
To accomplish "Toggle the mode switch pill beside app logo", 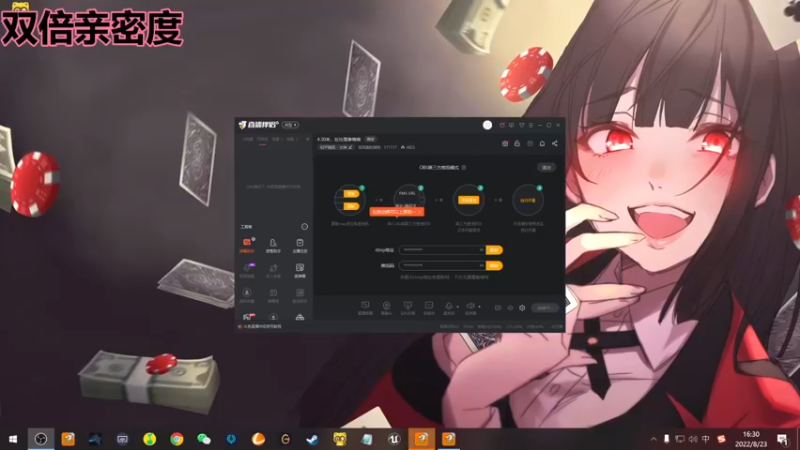I will (290, 125).
